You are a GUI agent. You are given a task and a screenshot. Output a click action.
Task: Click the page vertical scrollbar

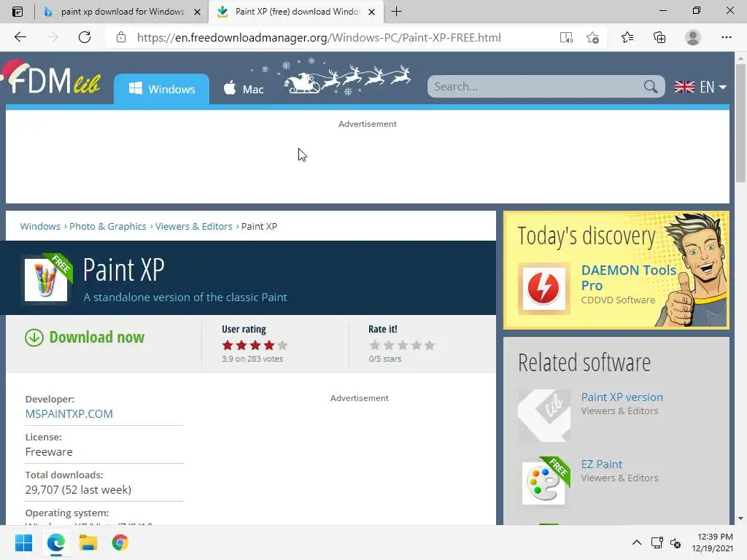(x=740, y=123)
